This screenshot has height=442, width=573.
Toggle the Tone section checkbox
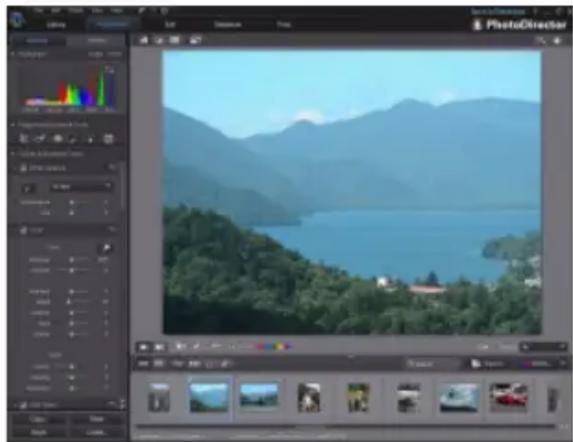point(23,230)
